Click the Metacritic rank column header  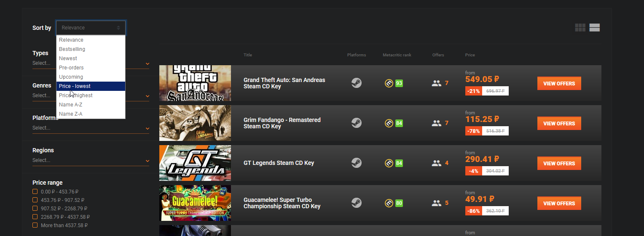coord(397,55)
